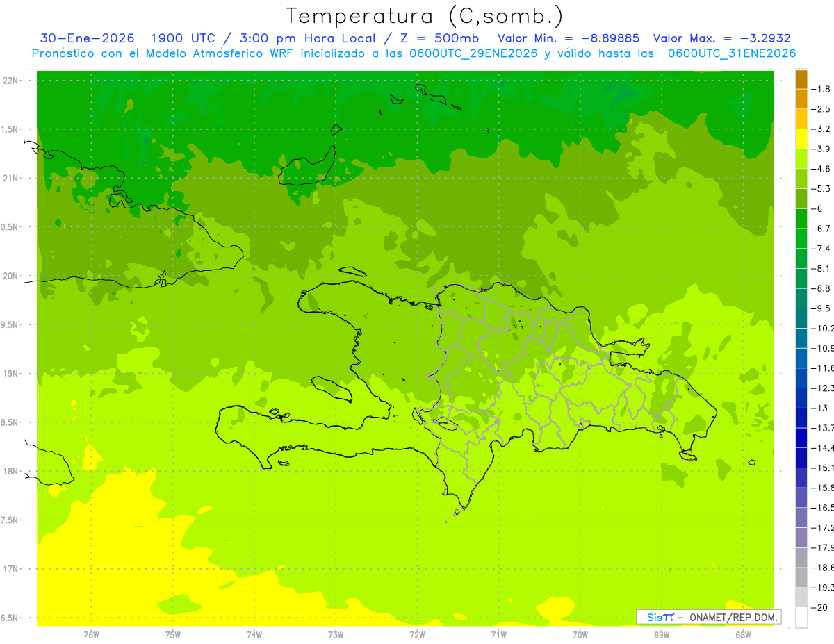The width and height of the screenshot is (834, 644).
Task: Click the 22N latitude axis label
Action: tap(11, 81)
